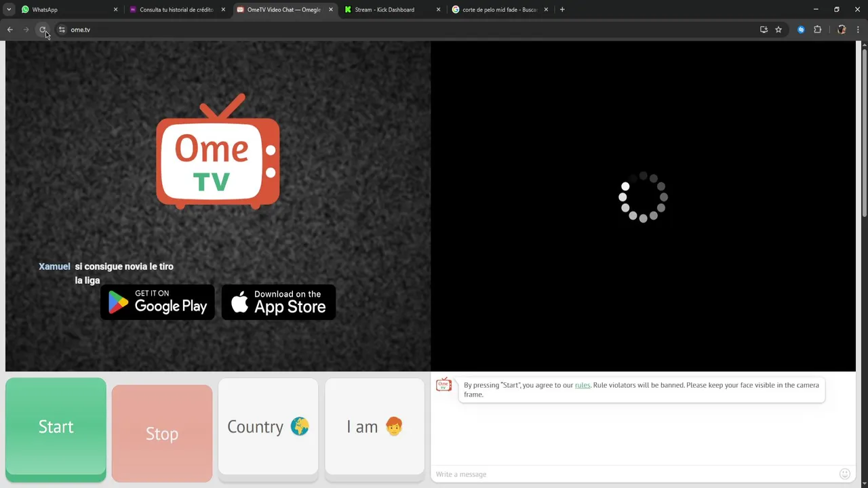Viewport: 868px width, 488px height.
Task: Click the red Stop button
Action: click(162, 433)
